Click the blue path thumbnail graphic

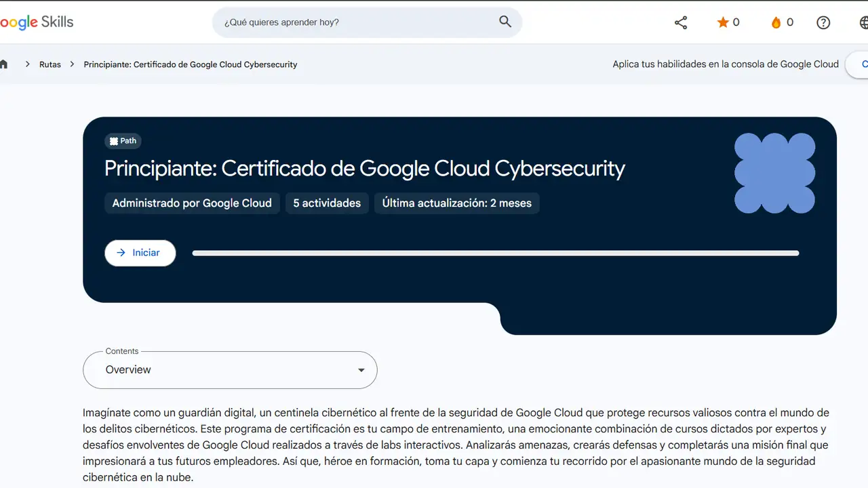(774, 173)
